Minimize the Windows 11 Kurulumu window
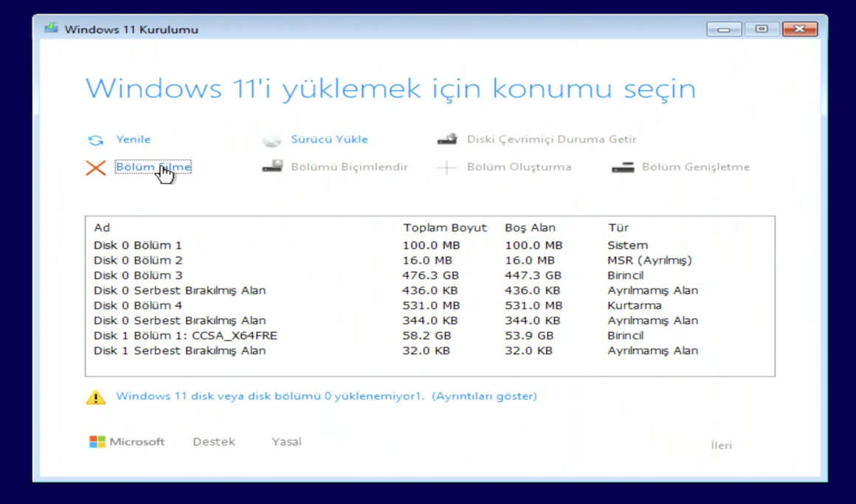Image resolution: width=856 pixels, height=504 pixels. click(x=724, y=29)
